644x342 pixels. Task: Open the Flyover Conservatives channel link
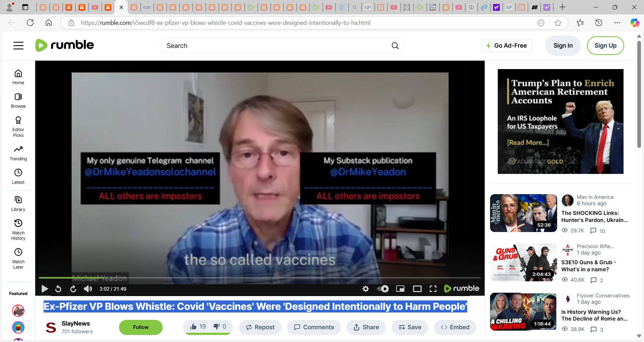click(603, 296)
